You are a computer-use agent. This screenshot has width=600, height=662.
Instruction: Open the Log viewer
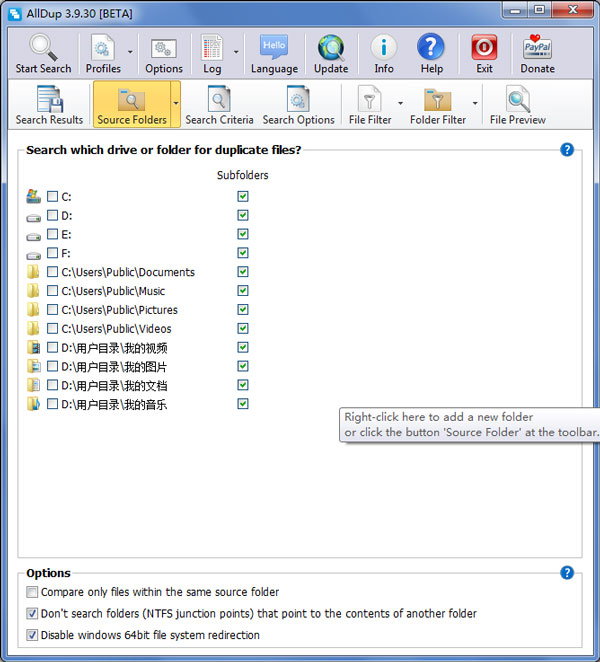(x=212, y=54)
